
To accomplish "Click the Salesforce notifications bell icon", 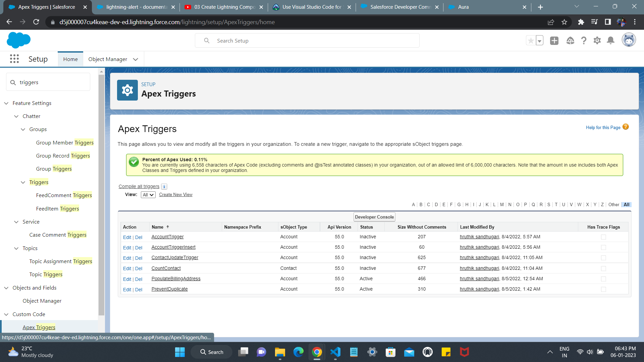I will (x=610, y=41).
